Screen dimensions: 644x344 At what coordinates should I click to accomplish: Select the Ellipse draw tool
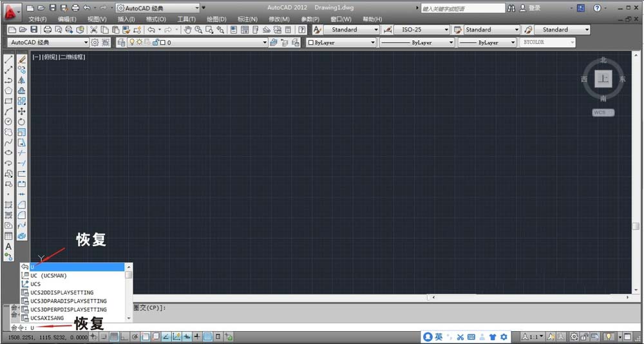(x=8, y=153)
